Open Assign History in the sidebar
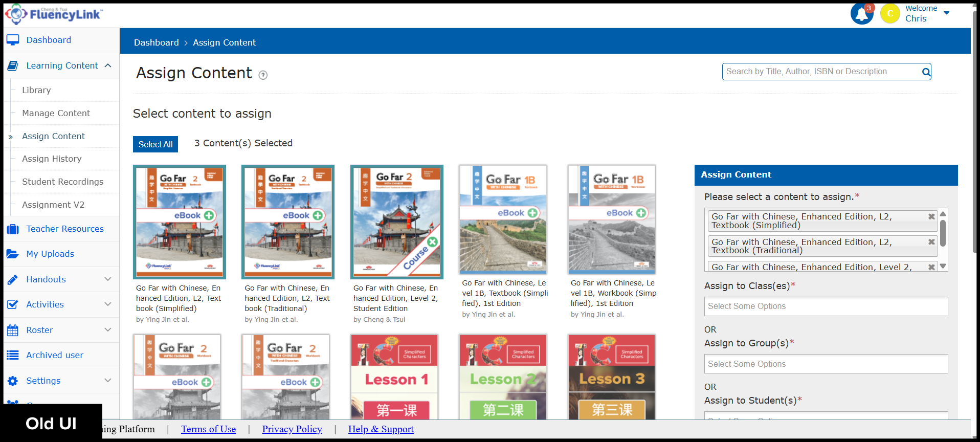 [52, 159]
